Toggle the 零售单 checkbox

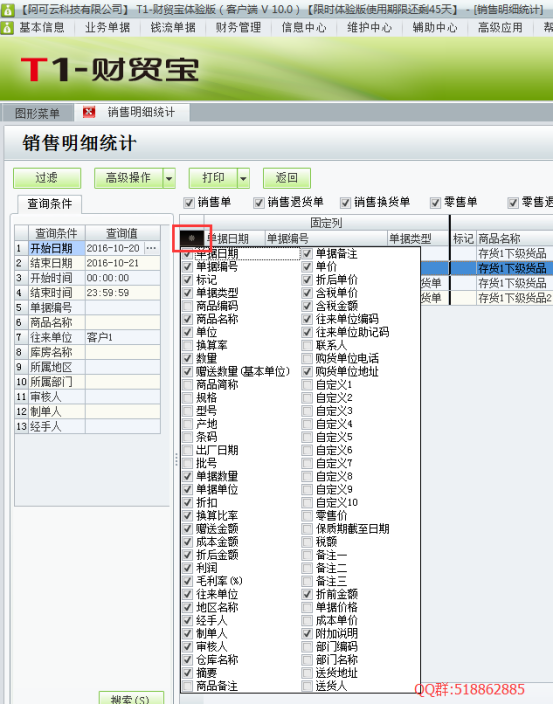coord(435,203)
